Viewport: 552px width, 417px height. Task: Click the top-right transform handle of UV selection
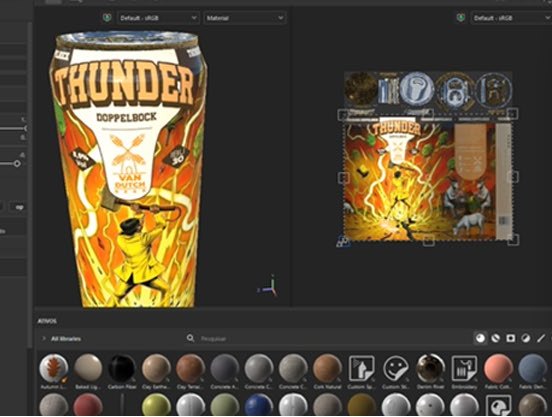tap(513, 114)
